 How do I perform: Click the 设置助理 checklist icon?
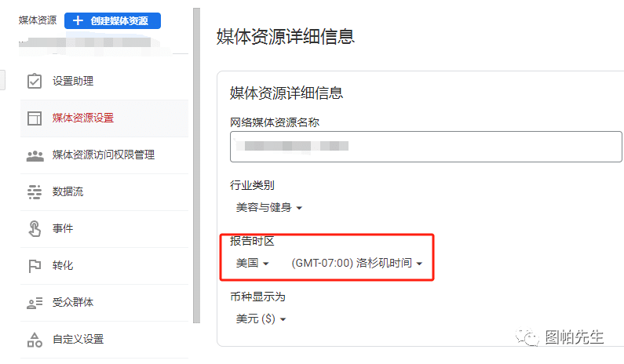coord(35,81)
